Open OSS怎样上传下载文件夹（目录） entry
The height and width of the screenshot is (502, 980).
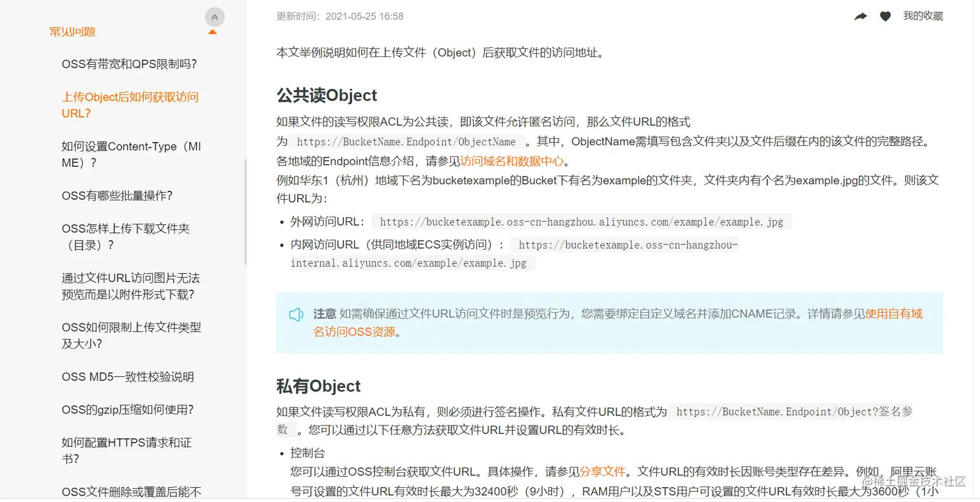click(125, 237)
